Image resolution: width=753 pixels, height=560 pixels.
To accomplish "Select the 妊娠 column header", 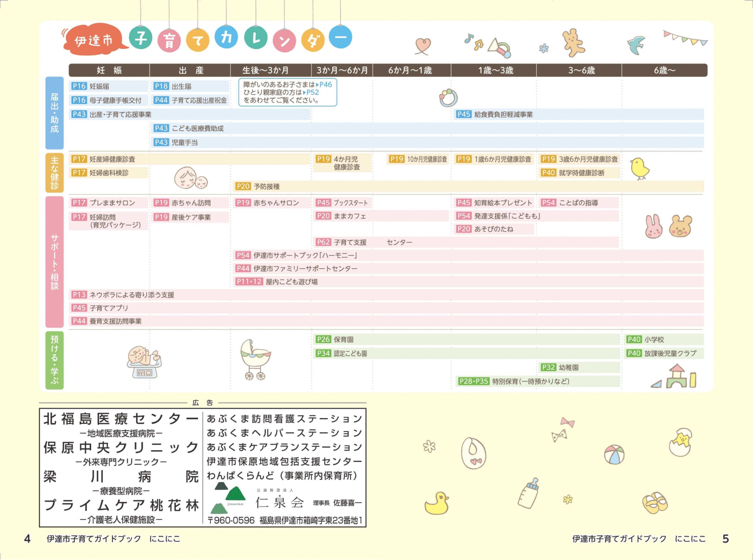I will [109, 70].
